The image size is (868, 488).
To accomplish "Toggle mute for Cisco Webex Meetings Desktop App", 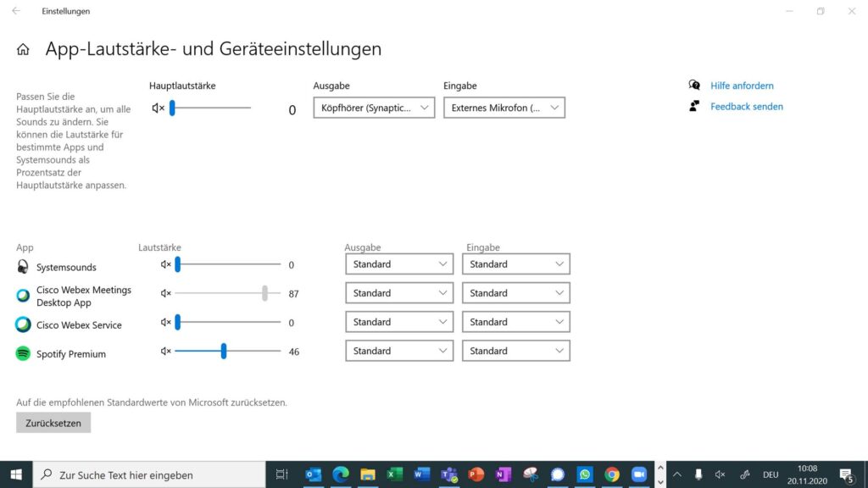I will [165, 293].
